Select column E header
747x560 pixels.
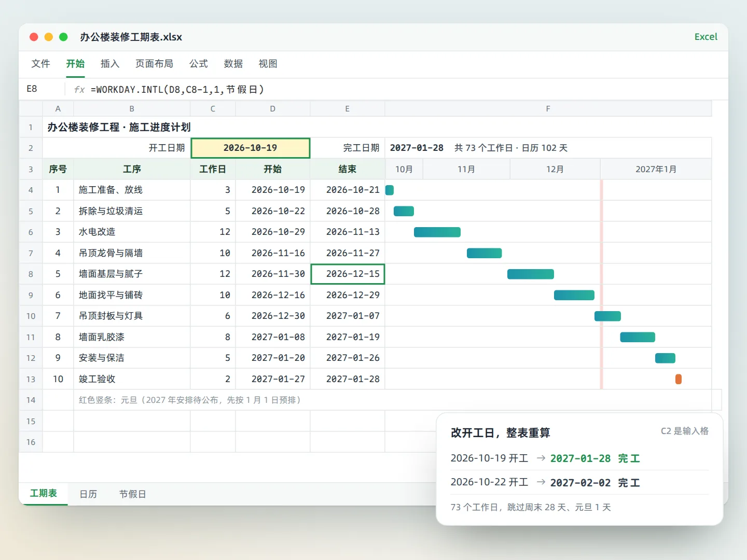click(x=348, y=109)
